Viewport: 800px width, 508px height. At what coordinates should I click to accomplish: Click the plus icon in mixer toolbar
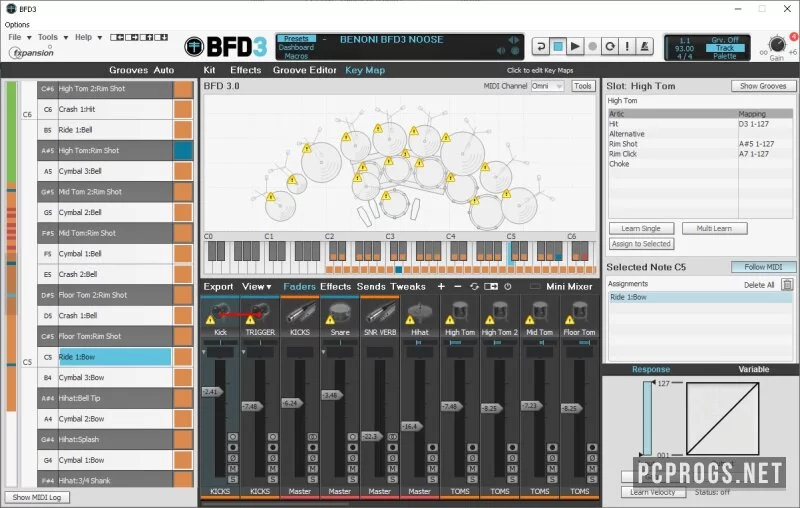(x=441, y=287)
